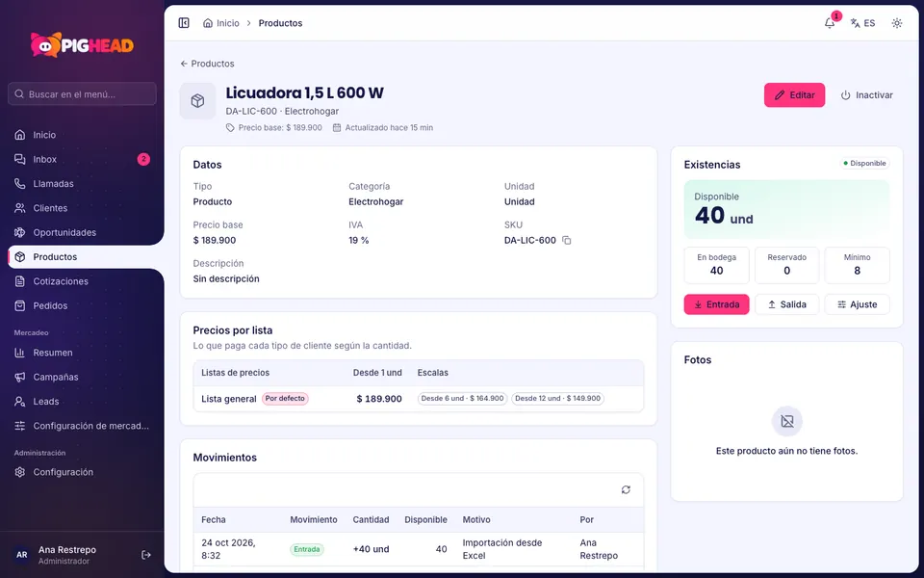
Task: Open the Clientes section
Action: tap(83, 208)
